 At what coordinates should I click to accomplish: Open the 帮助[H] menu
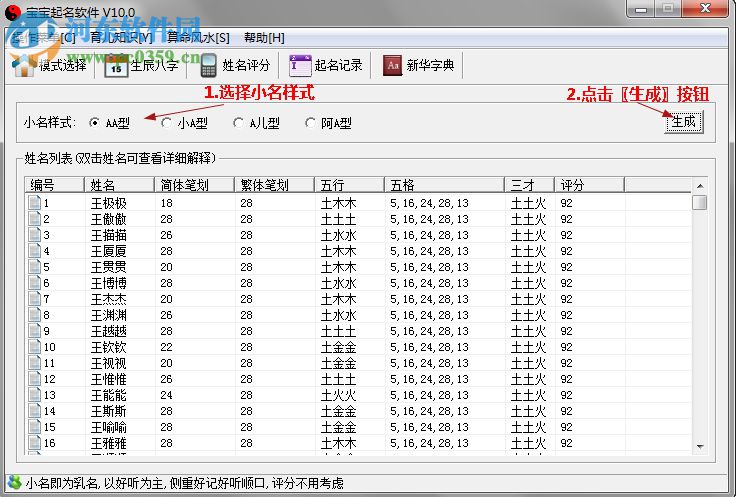(x=264, y=38)
